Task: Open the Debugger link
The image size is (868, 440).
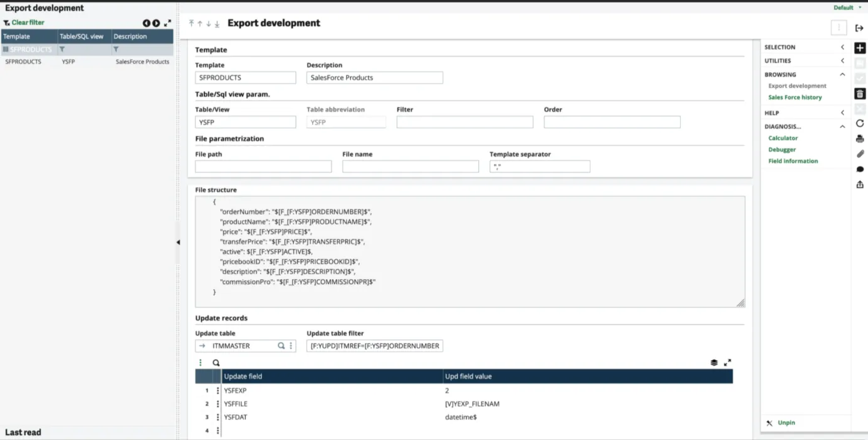Action: pos(782,150)
